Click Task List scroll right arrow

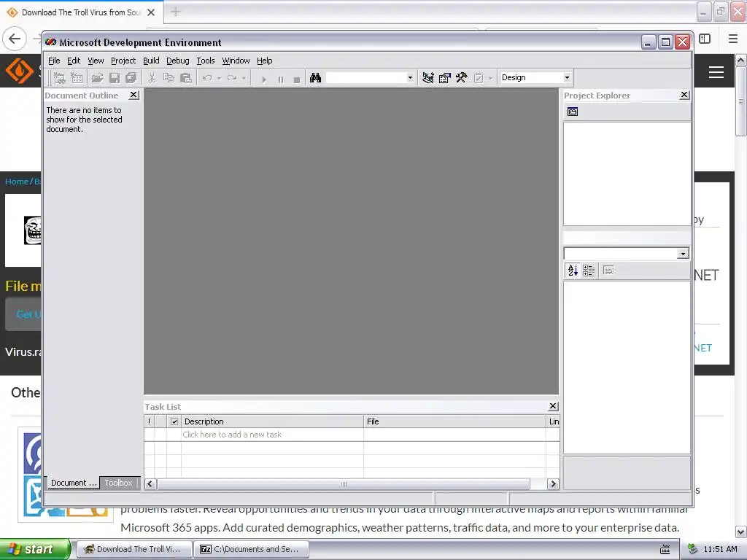click(553, 484)
